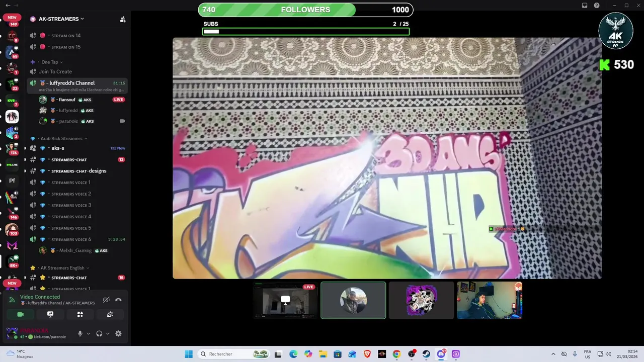Open Google Chrome from the taskbar
Image resolution: width=644 pixels, height=362 pixels.
(x=396, y=354)
